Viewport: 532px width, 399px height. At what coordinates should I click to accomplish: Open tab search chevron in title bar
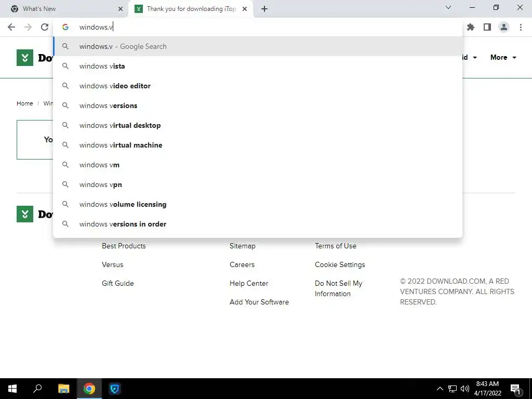click(x=448, y=7)
